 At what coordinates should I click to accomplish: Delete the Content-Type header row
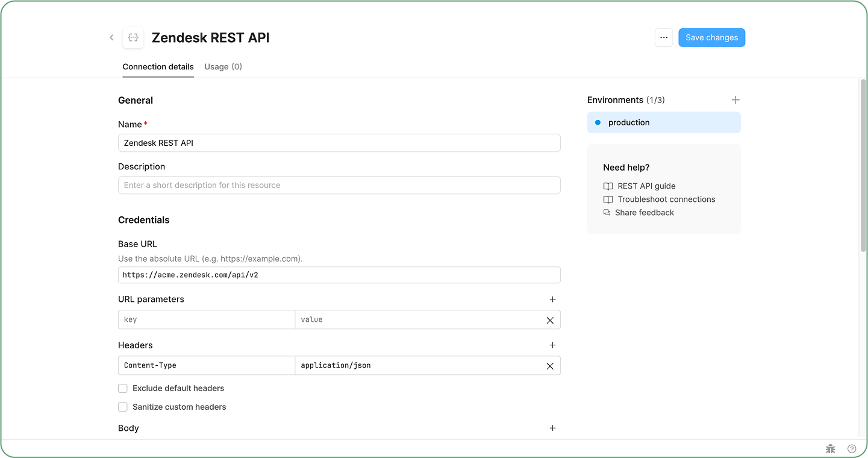pyautogui.click(x=550, y=366)
